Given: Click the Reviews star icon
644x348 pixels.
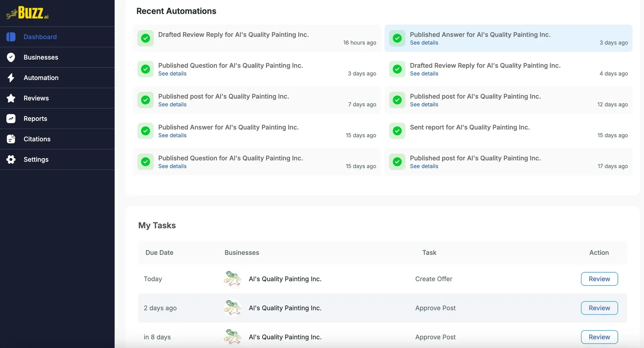Looking at the screenshot, I should (11, 98).
